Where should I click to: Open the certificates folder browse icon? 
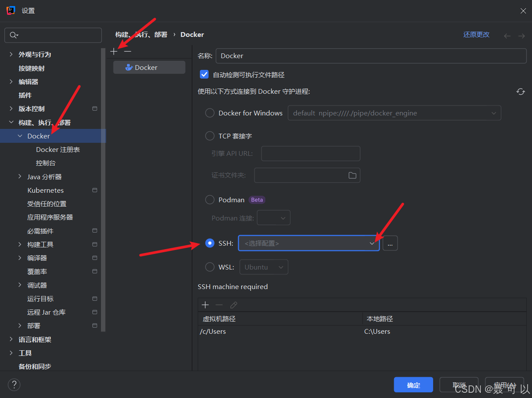[x=352, y=175]
